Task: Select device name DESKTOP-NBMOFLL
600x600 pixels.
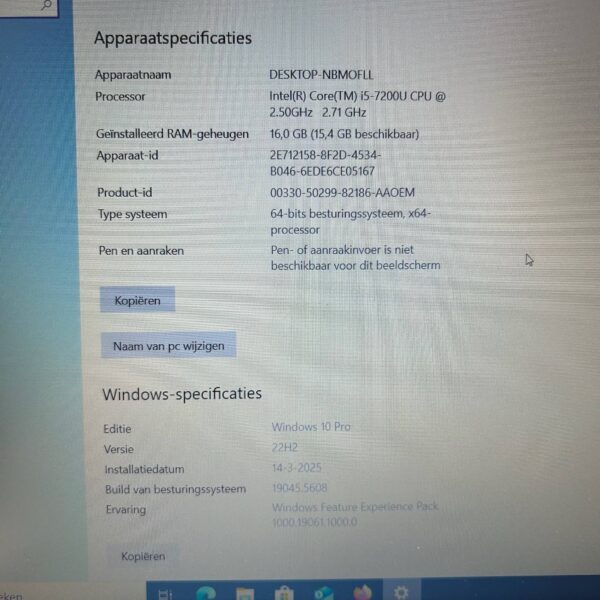Action: 321,75
